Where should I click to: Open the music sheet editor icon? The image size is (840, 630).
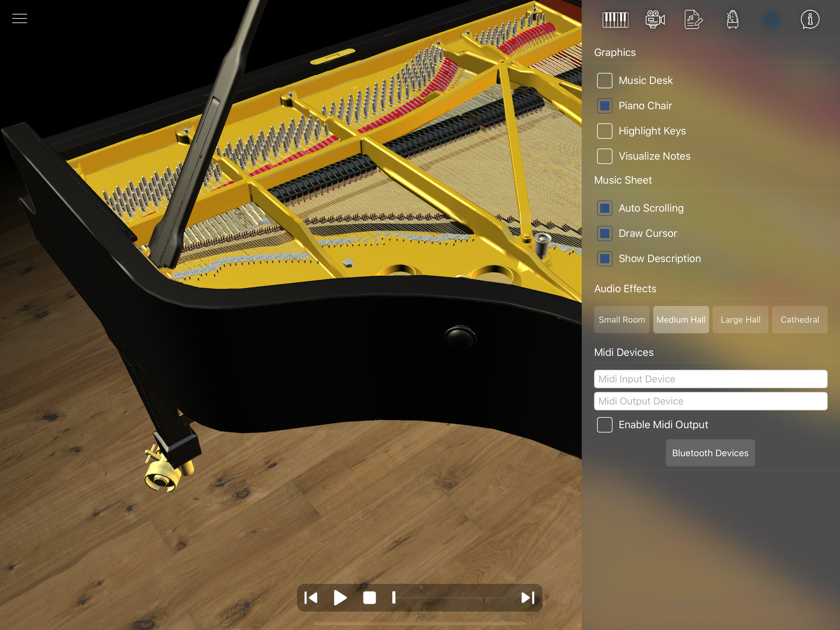(693, 20)
